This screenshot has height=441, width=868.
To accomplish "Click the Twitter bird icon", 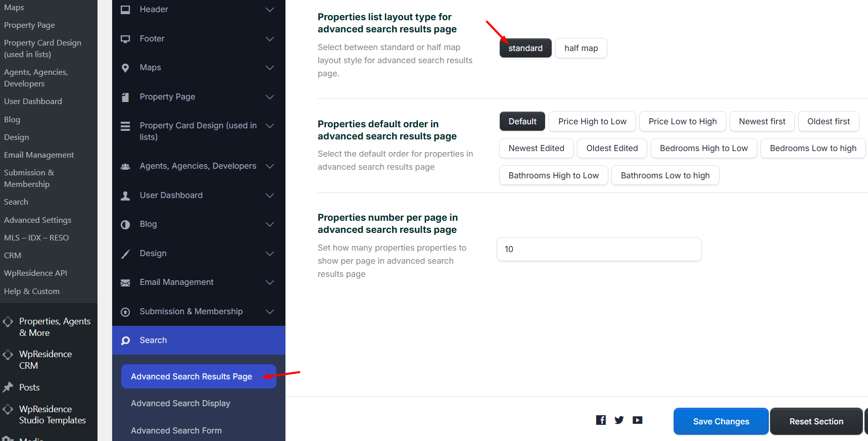I will (x=619, y=420).
